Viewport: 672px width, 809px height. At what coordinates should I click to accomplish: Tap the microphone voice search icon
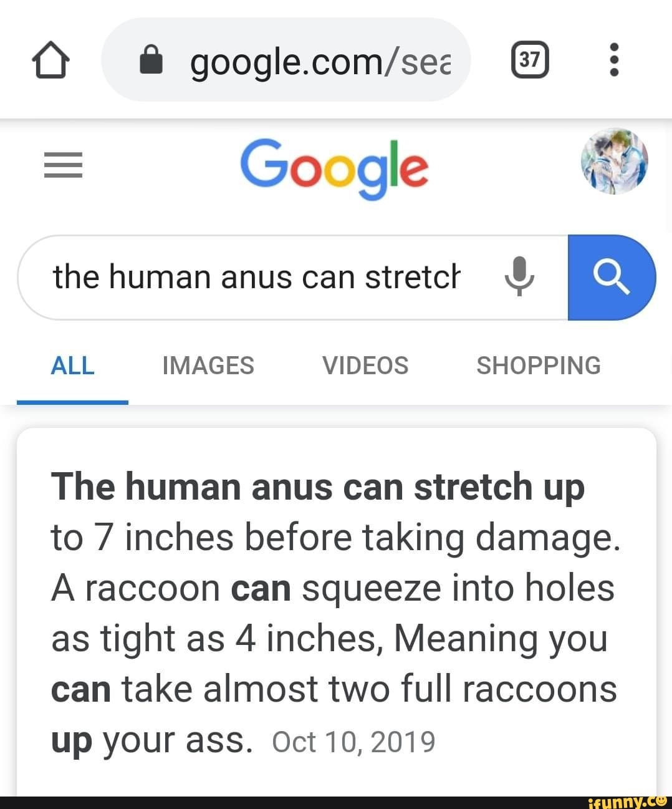point(519,276)
